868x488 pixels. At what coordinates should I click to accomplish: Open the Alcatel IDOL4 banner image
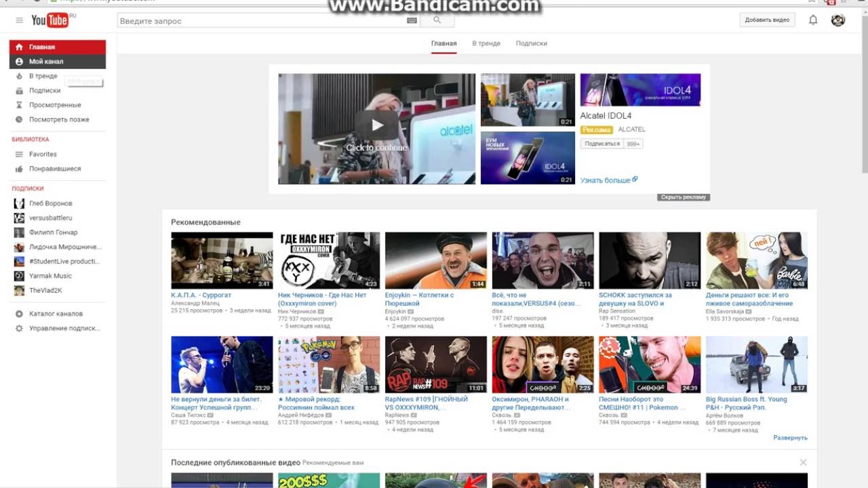pyautogui.click(x=640, y=90)
